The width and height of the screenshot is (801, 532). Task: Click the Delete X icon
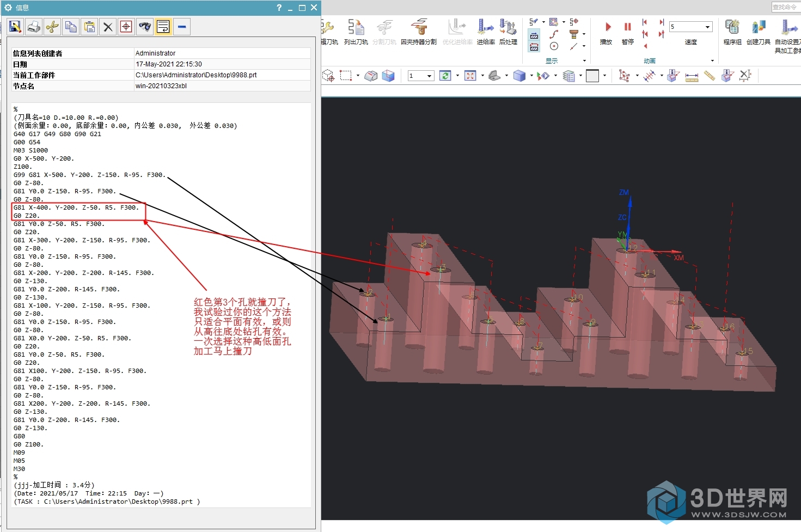coord(108,27)
